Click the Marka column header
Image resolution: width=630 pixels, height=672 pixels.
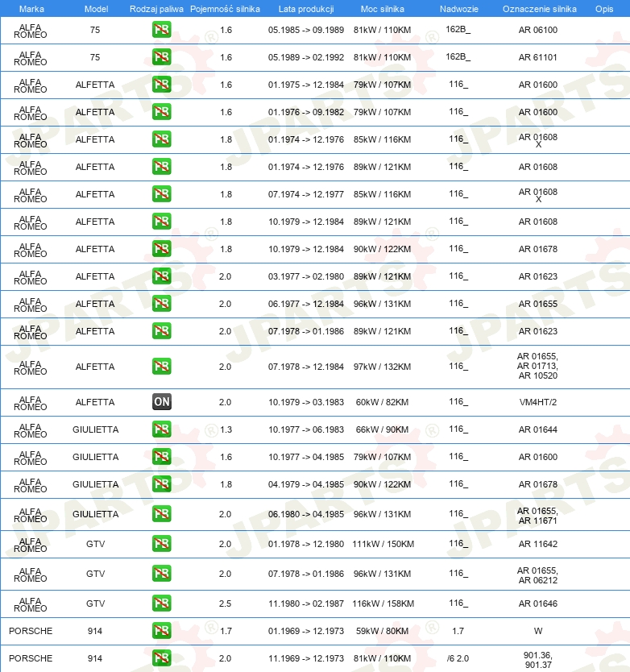point(31,9)
